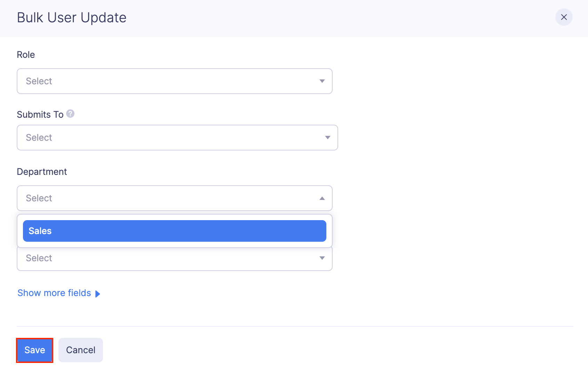
Task: Close the Bulk User Update dialog
Action: (564, 17)
